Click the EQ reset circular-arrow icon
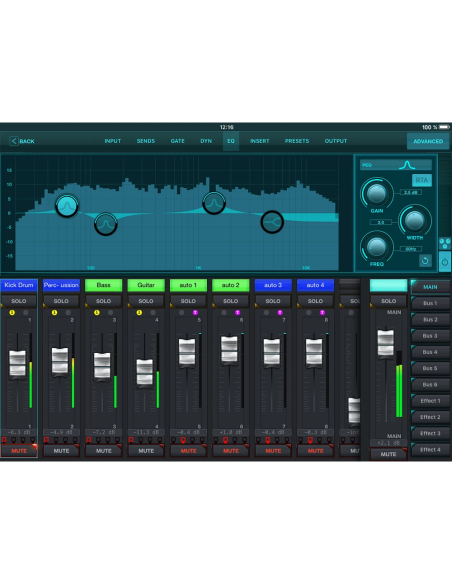 425,261
